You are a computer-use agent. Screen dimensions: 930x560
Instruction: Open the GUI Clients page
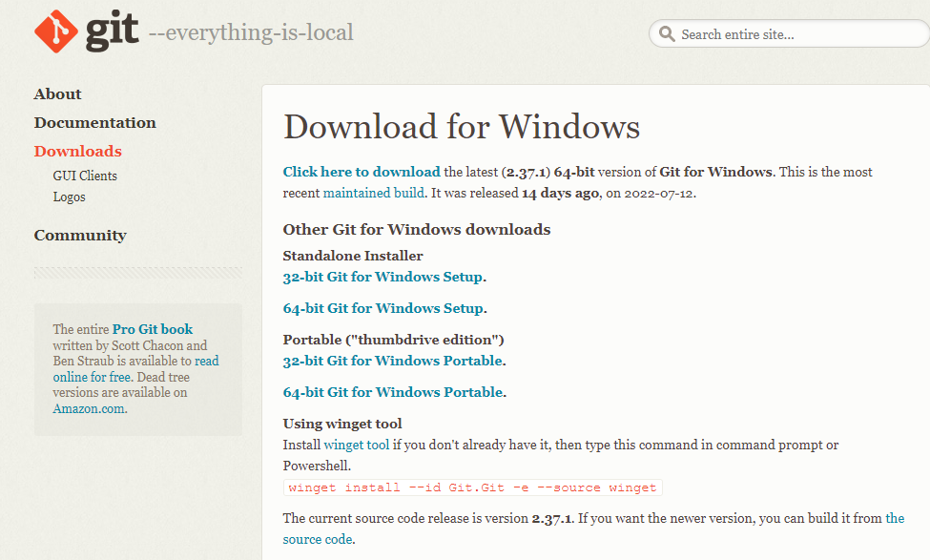point(84,176)
